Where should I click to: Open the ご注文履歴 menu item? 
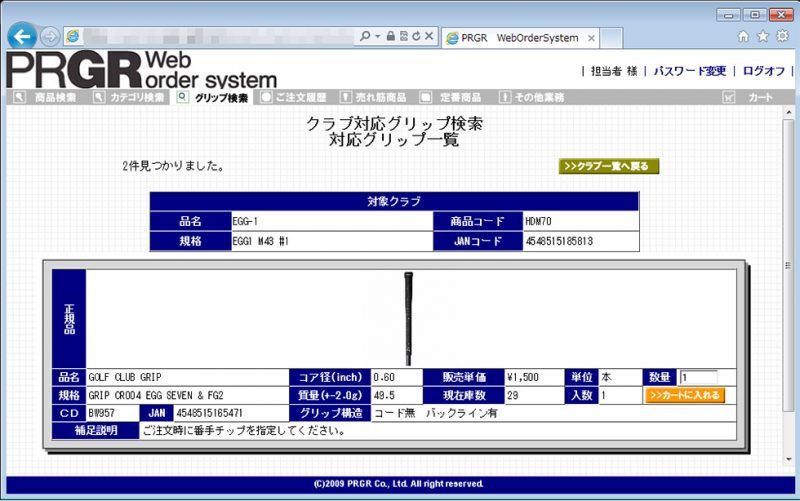[x=301, y=97]
